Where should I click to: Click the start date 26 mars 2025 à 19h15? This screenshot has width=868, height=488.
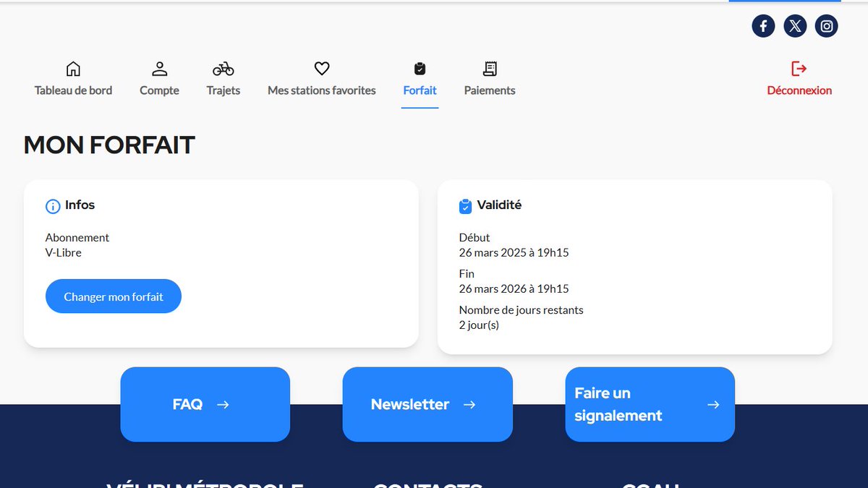pyautogui.click(x=514, y=253)
